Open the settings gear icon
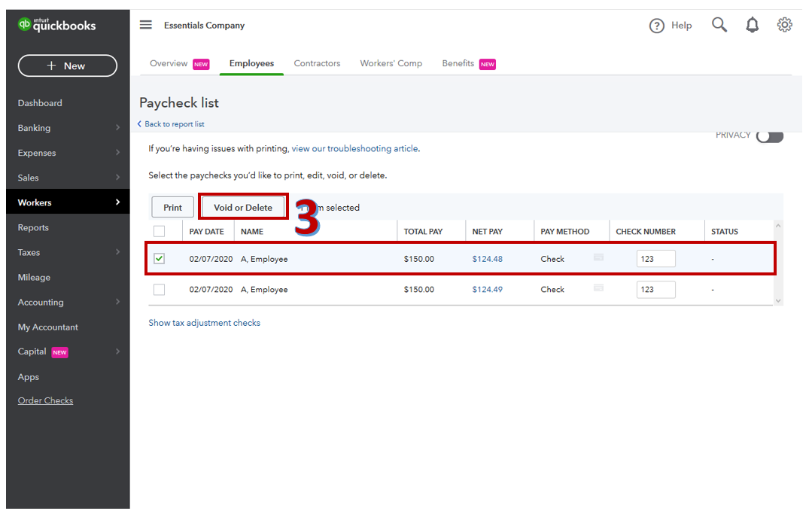 click(785, 25)
